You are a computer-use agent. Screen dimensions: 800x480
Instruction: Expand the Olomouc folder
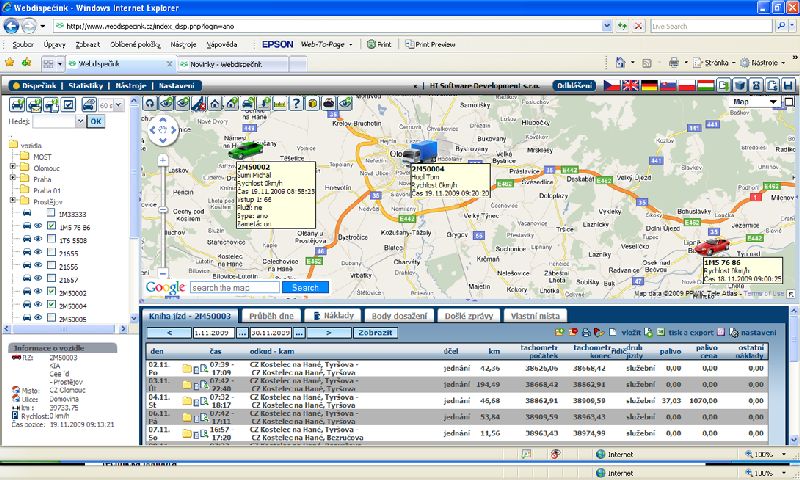tap(13, 166)
